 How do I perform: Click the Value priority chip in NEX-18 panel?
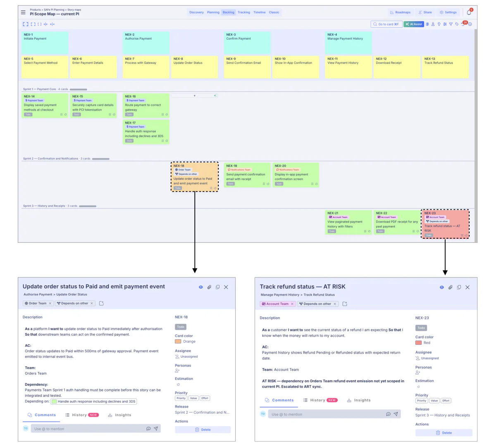[x=193, y=398]
